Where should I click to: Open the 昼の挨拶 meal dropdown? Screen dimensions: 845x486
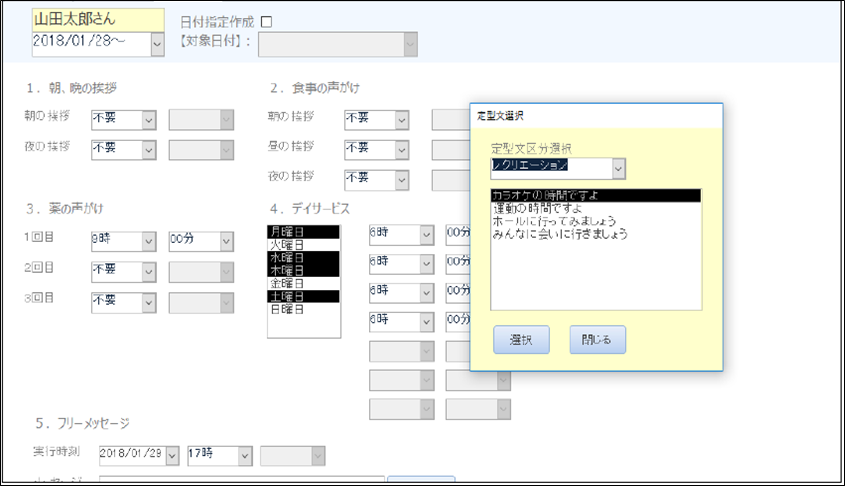click(401, 149)
